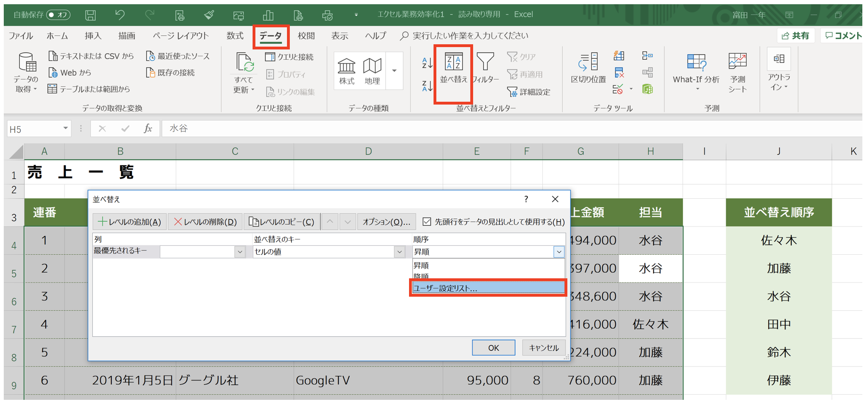Select the 地理 geography data type
Viewport: 868px width, 405px height.
[372, 71]
